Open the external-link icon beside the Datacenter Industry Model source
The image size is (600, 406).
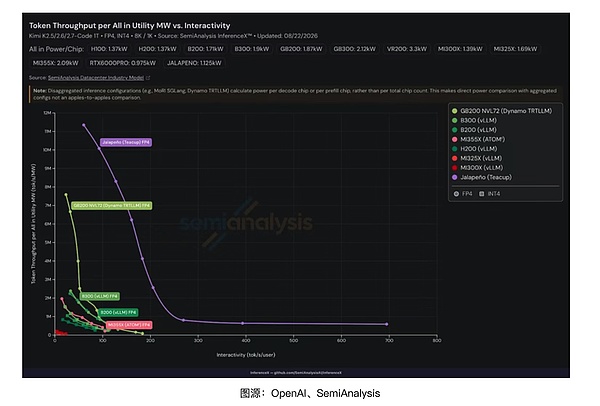[148, 78]
